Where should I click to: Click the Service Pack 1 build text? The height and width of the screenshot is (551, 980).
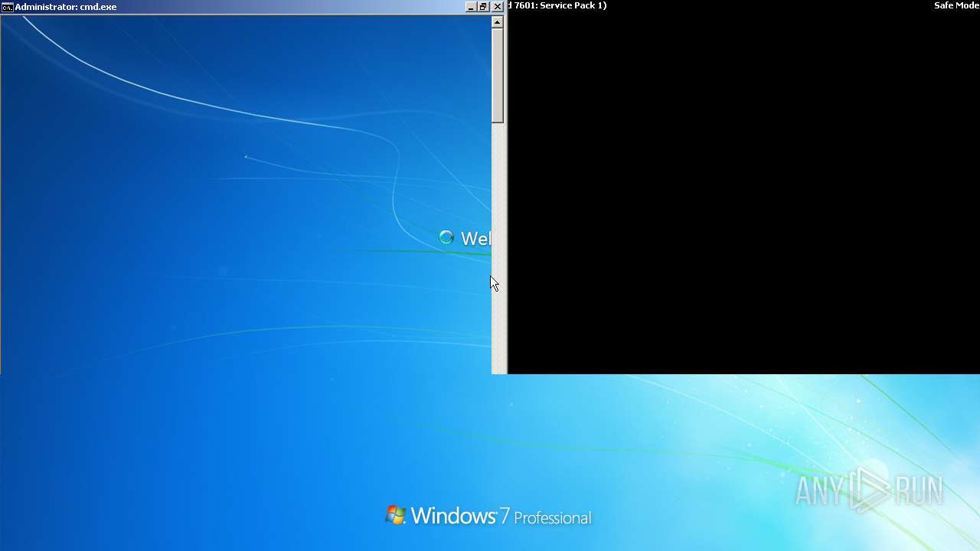tap(557, 5)
